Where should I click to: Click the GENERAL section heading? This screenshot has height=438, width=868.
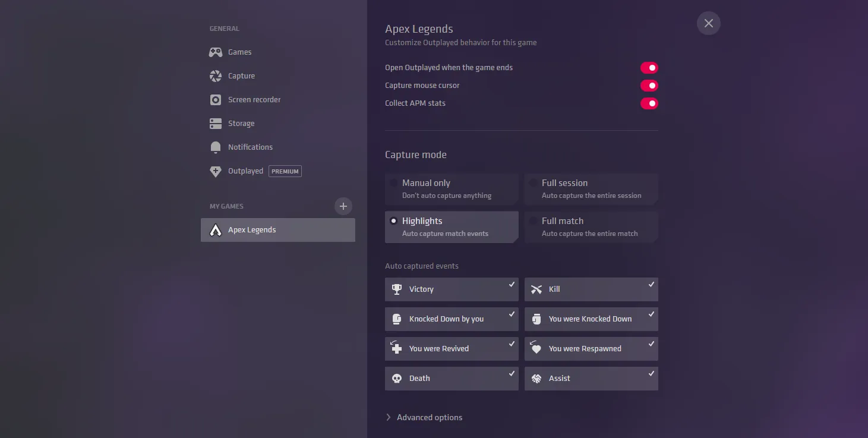(225, 29)
